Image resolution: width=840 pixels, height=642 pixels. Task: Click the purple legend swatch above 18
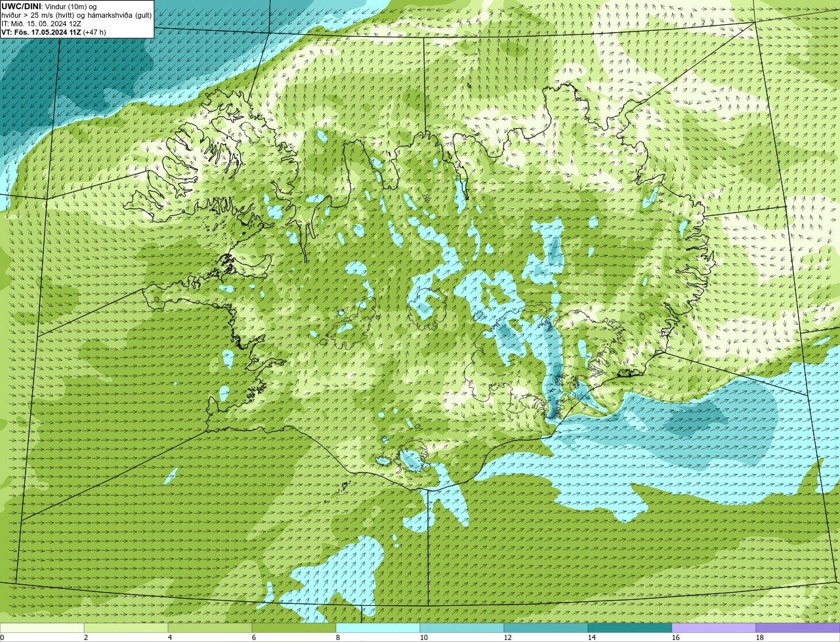[x=798, y=628]
